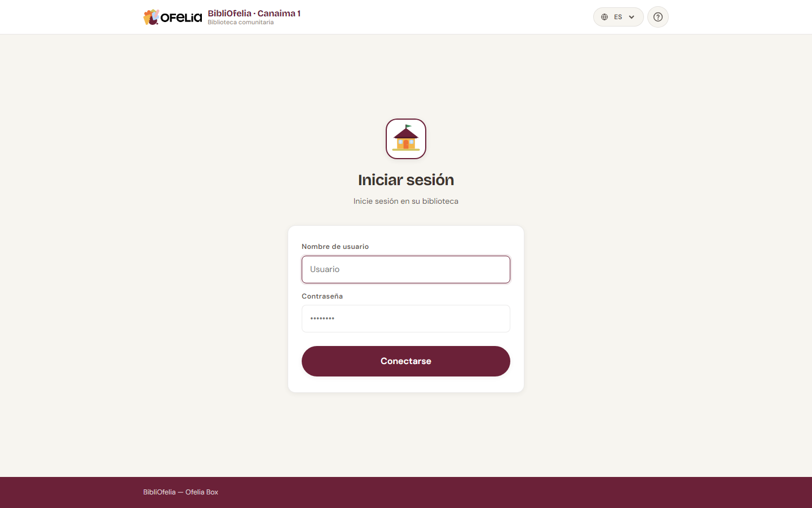Click the masked dots in password field
Viewport: 812px width, 508px height.
[323, 318]
